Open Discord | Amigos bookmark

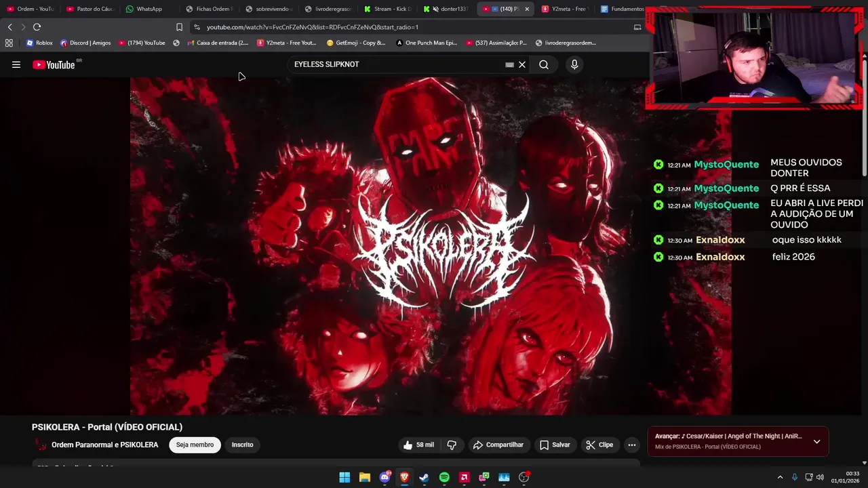pos(85,43)
